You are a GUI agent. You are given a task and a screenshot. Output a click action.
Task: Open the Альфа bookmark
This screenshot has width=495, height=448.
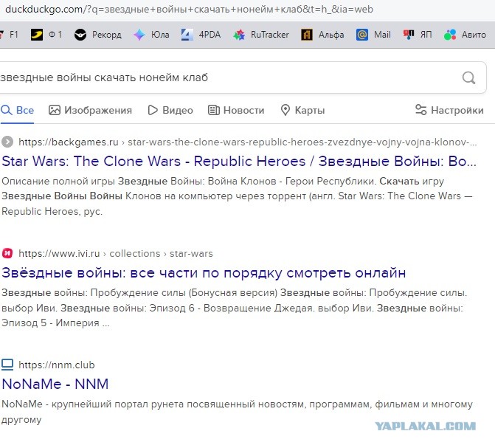pos(322,35)
